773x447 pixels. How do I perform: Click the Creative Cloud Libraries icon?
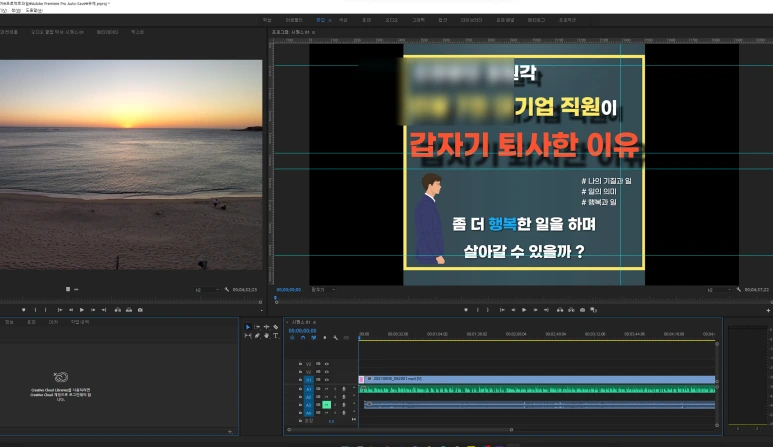pyautogui.click(x=61, y=377)
